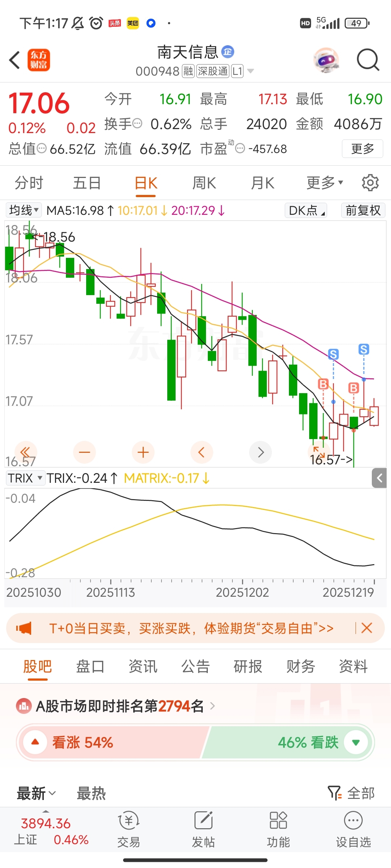
Task: Tap info icon next to 换手
Action: click(x=137, y=124)
